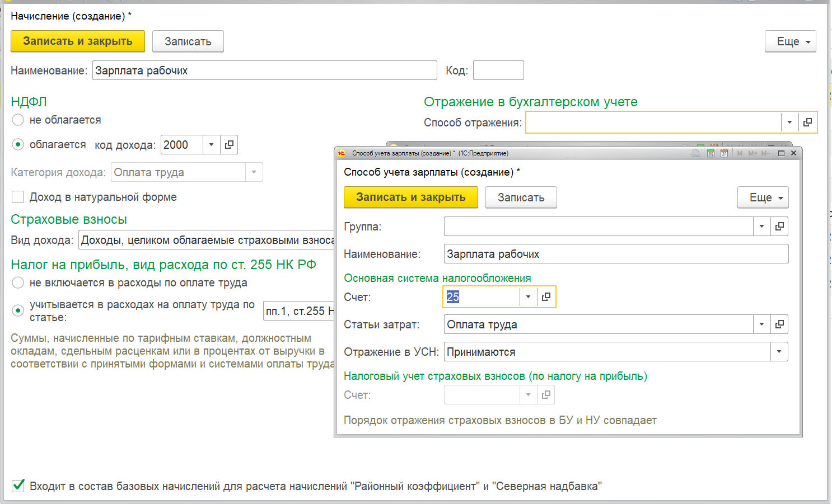Click the Отражение в бухгалтерском учете heading

point(531,102)
